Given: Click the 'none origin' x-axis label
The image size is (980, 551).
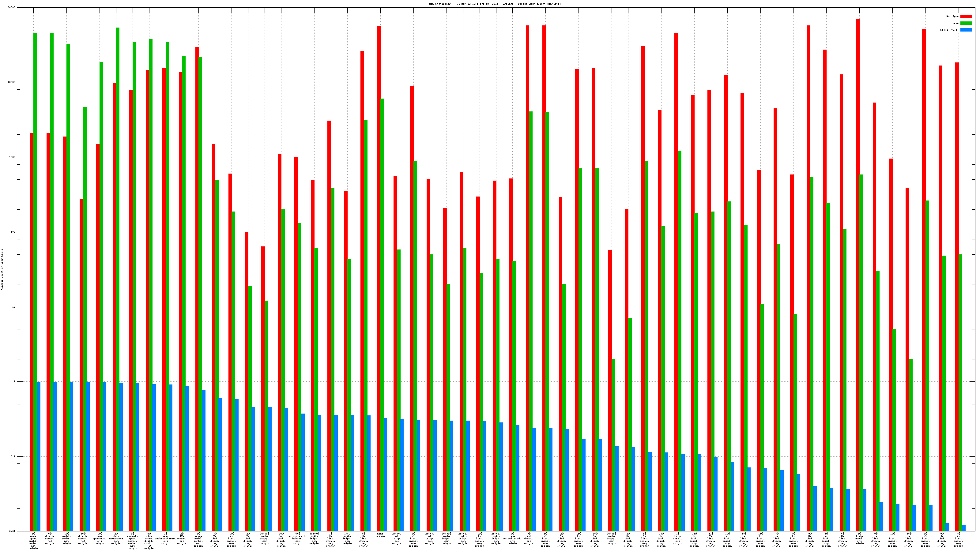Looking at the screenshot, I should 380,535.
